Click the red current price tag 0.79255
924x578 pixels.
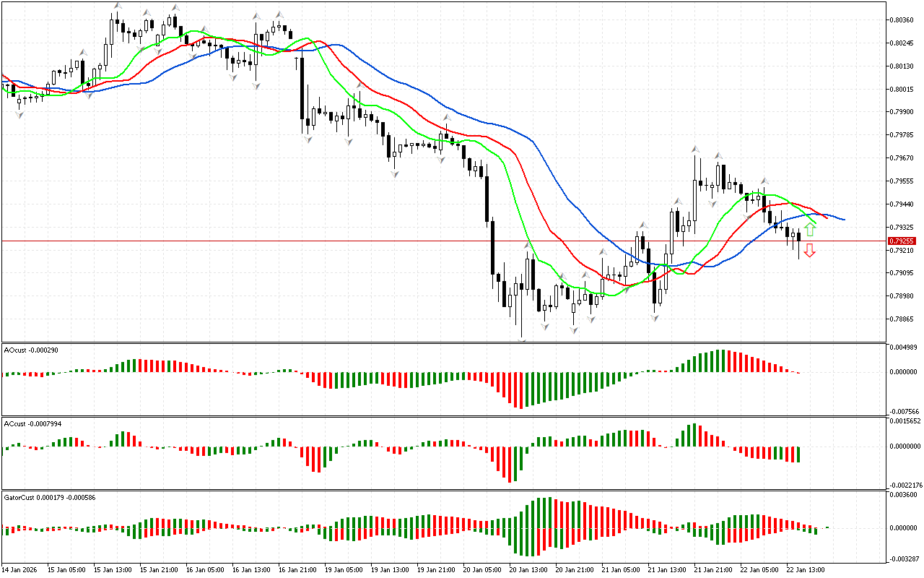coord(902,241)
